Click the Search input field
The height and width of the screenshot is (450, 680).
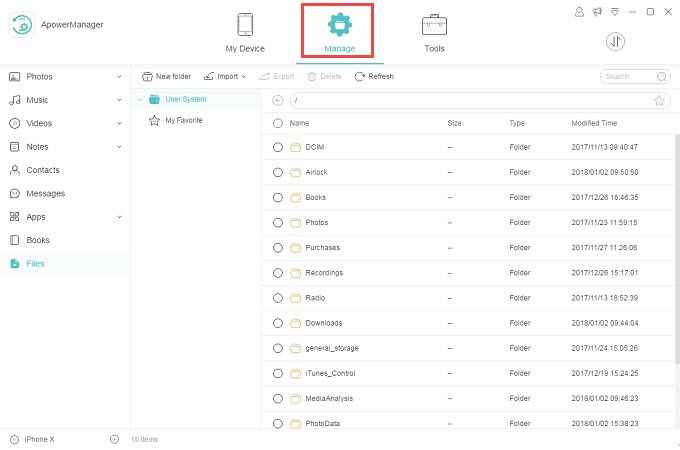coord(630,76)
